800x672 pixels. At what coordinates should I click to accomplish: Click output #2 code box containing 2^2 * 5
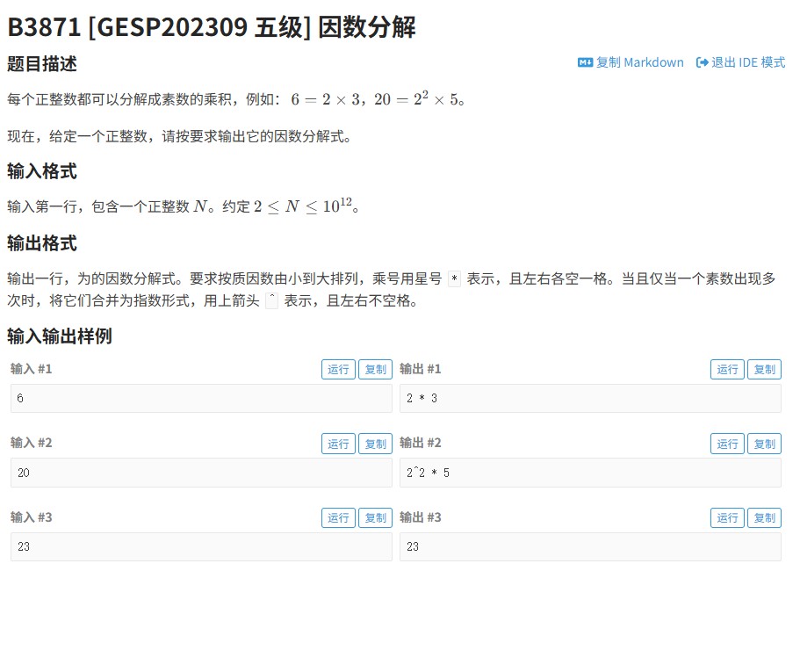[590, 473]
